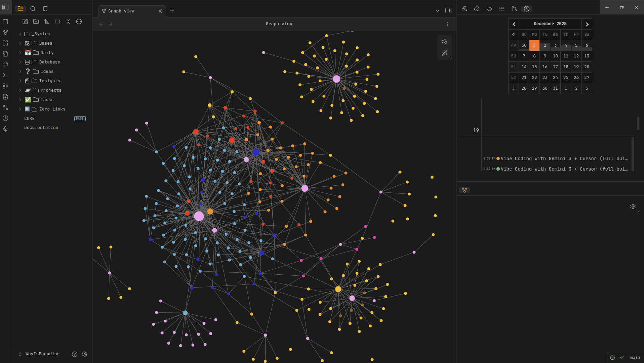
Task: Collapse all folders in file explorer
Action: point(68,21)
